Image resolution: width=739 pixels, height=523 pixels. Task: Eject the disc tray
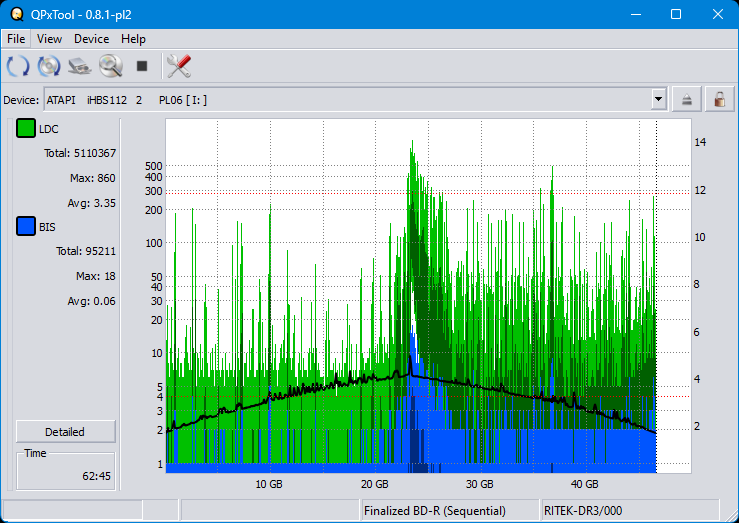coord(687,99)
